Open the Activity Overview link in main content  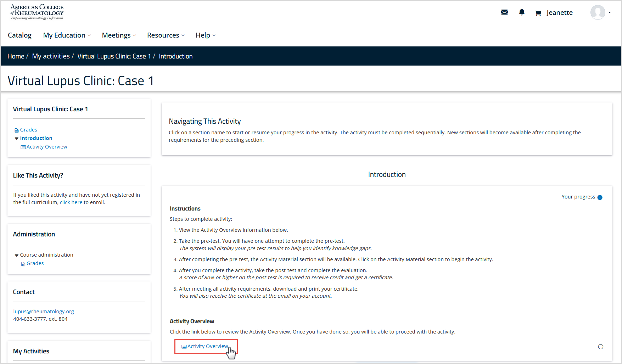(208, 346)
